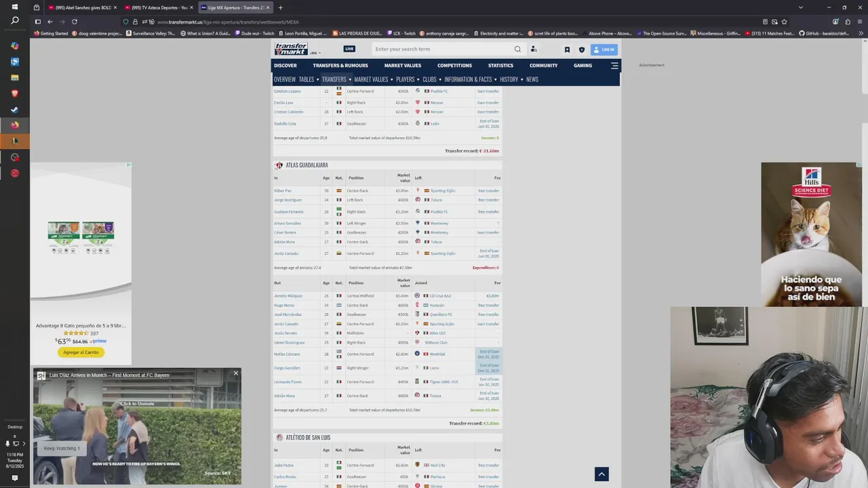Reload the current page
This screenshot has height=488, width=868.
(75, 22)
